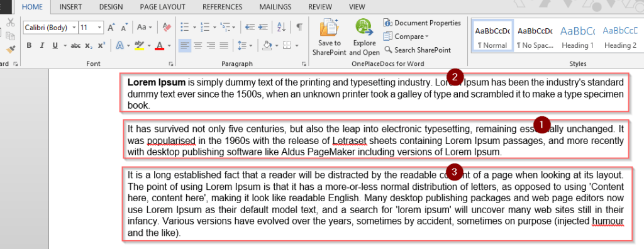The height and width of the screenshot is (249, 644).
Task: Switch to the INSERT tab
Action: [x=70, y=6]
